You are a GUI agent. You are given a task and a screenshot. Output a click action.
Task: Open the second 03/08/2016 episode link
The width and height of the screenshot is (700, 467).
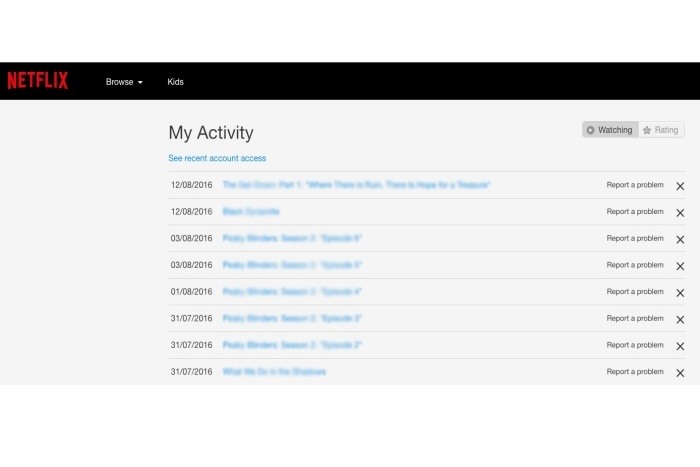pos(292,265)
